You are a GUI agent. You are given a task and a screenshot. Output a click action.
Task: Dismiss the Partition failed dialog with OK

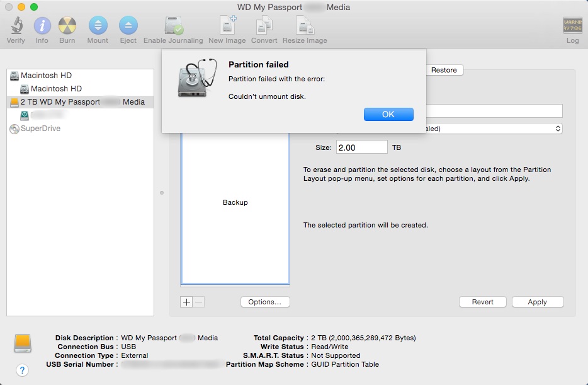click(388, 114)
